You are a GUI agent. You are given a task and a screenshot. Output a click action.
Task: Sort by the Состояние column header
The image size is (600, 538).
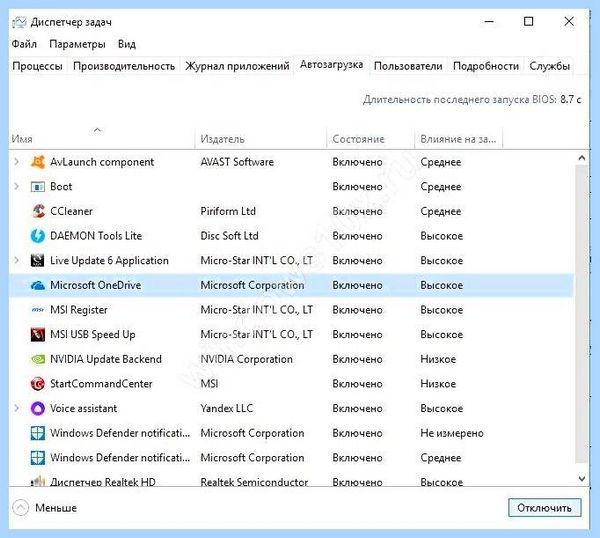(370, 139)
